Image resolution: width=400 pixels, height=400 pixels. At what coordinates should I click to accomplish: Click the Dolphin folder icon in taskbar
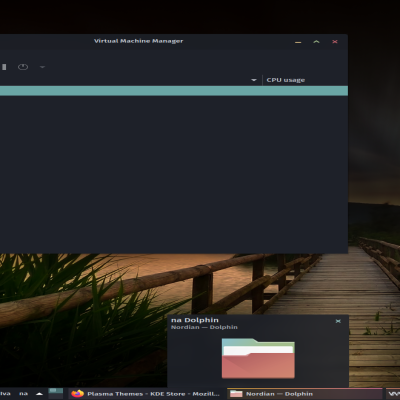(x=236, y=394)
